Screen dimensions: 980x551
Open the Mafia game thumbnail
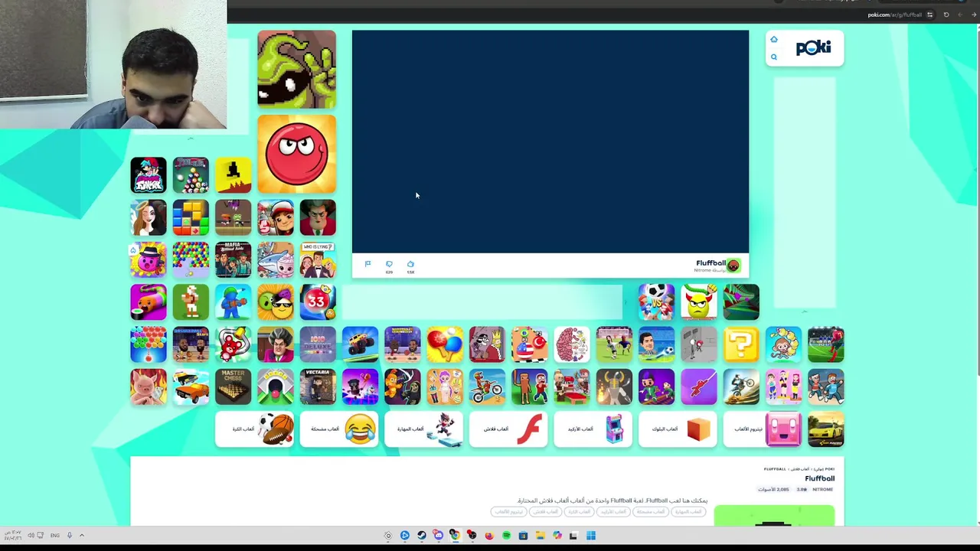coord(233,260)
